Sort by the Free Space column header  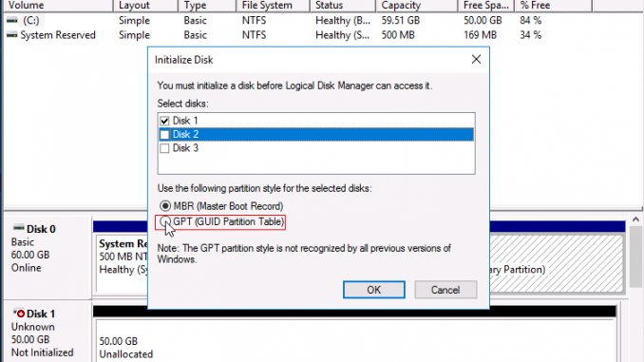486,6
